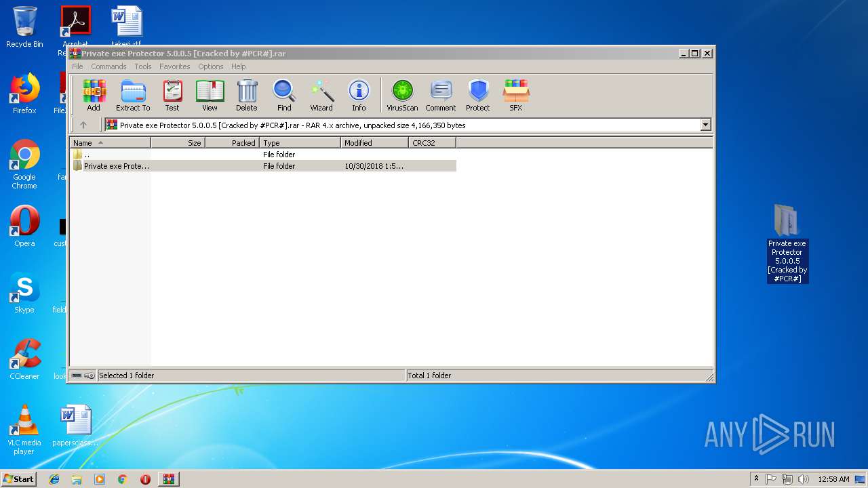Open the papersclass Word document icon
Screen dimensions: 868x488
tap(75, 426)
